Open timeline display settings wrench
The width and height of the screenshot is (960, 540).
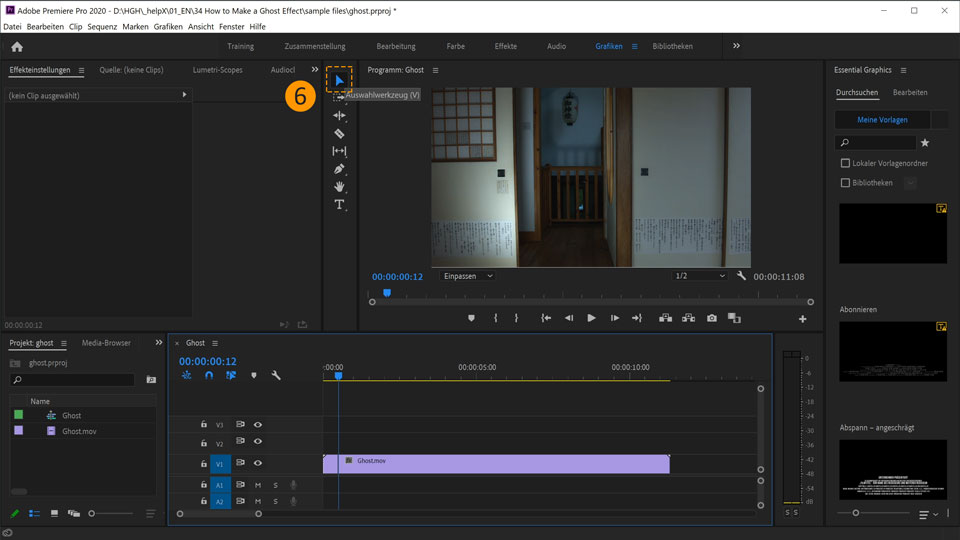[x=276, y=376]
